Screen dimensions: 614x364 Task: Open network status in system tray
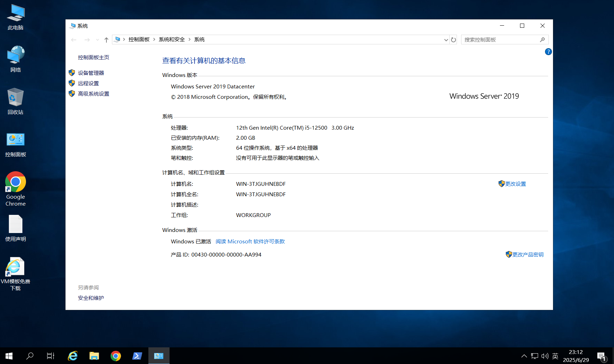(x=535, y=356)
